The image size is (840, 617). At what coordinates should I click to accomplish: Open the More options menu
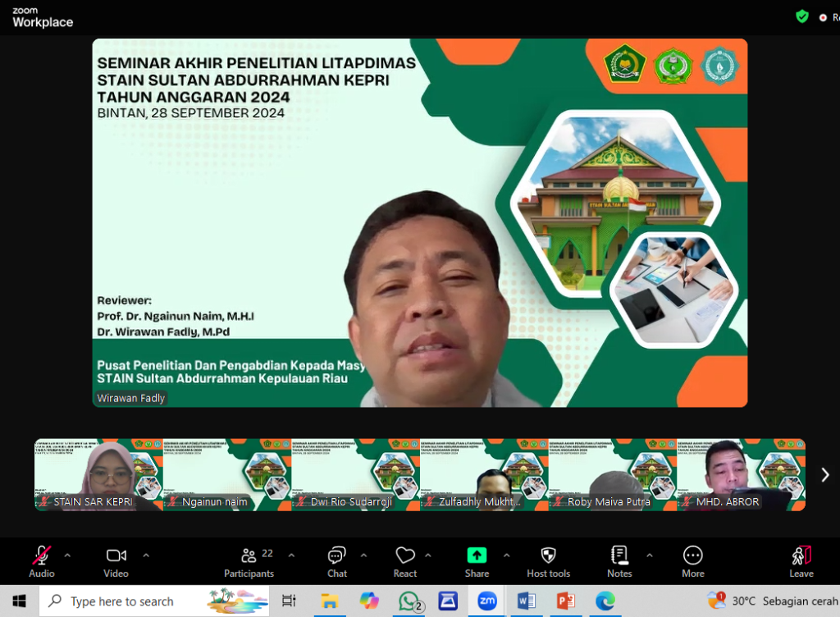tap(692, 561)
